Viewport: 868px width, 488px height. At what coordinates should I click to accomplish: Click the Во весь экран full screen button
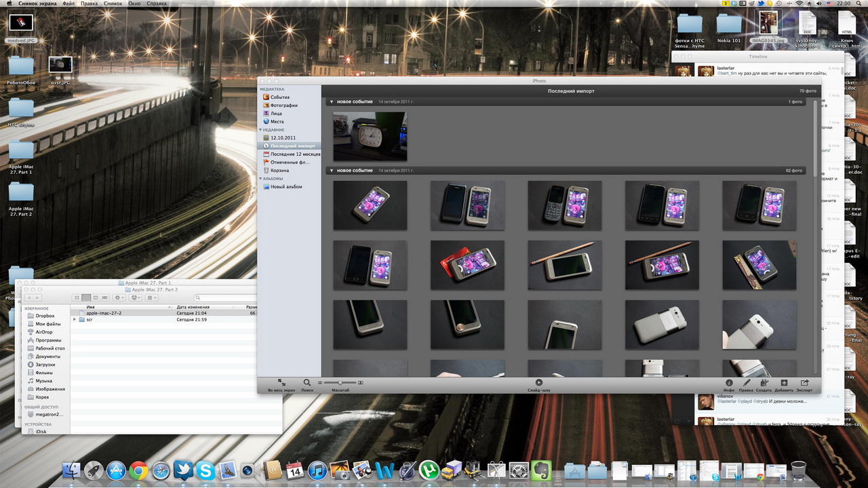281,385
